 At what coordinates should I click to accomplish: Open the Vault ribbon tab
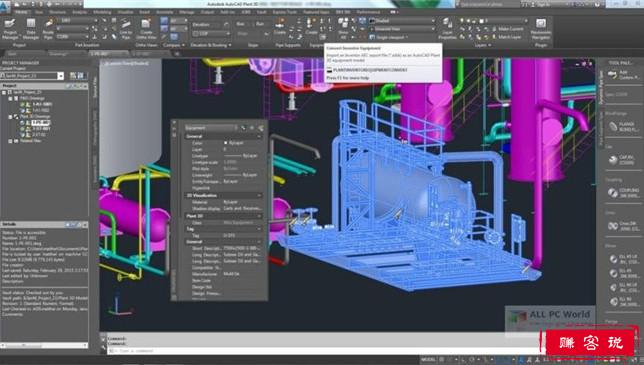(262, 12)
